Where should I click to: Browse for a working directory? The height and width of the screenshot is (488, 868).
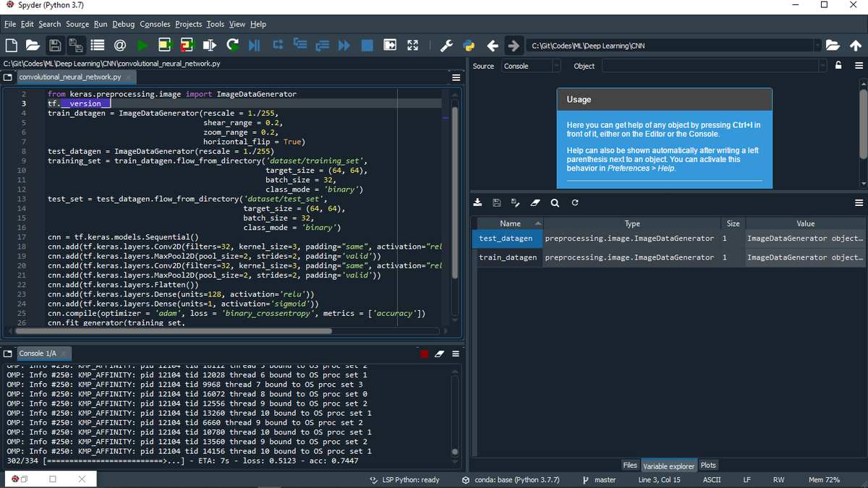pos(833,45)
